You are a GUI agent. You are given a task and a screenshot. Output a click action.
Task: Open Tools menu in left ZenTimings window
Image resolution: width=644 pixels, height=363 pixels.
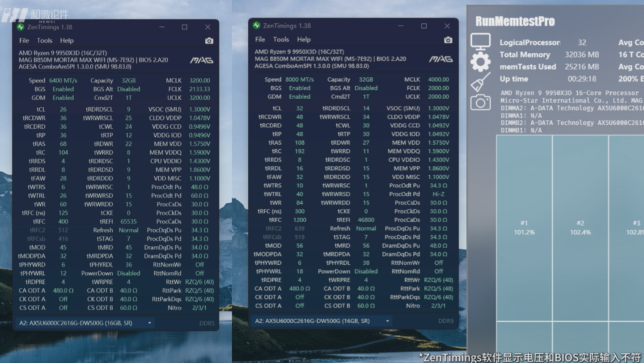click(x=45, y=41)
